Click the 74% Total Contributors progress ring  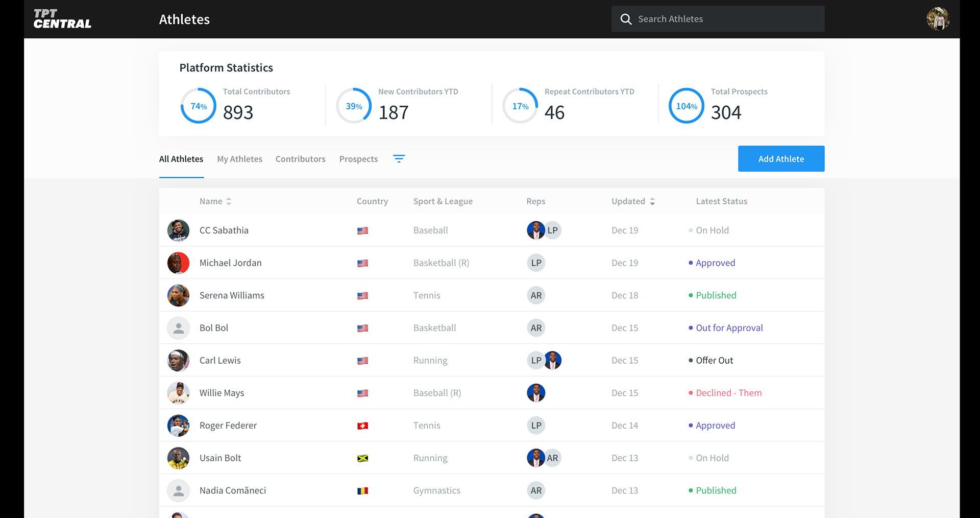199,106
